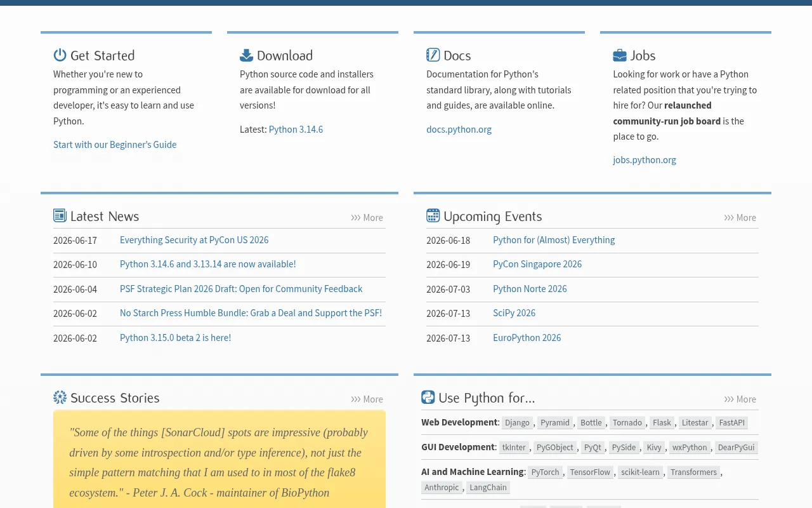Open the Download heading
Image resolution: width=812 pixels, height=508 pixels.
285,56
